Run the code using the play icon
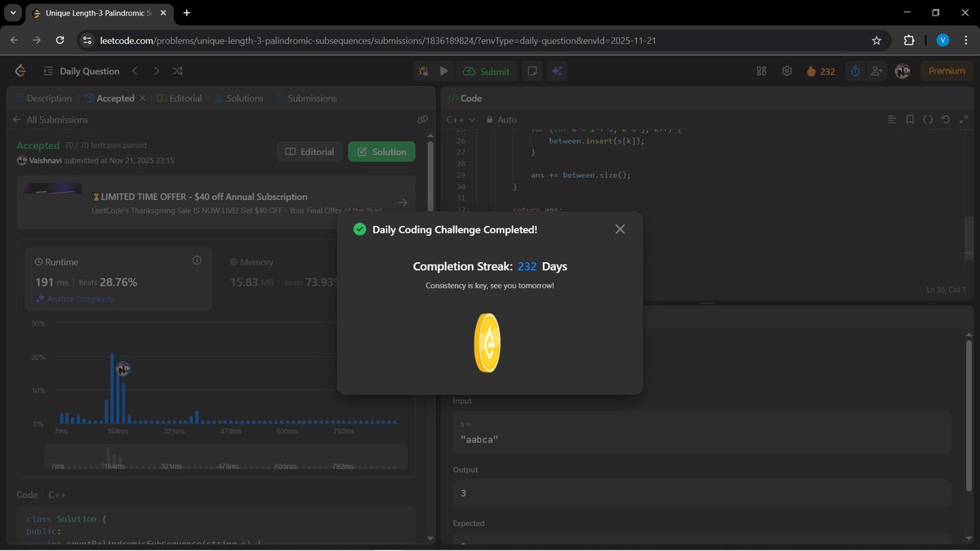This screenshot has height=551, width=980. click(x=443, y=71)
